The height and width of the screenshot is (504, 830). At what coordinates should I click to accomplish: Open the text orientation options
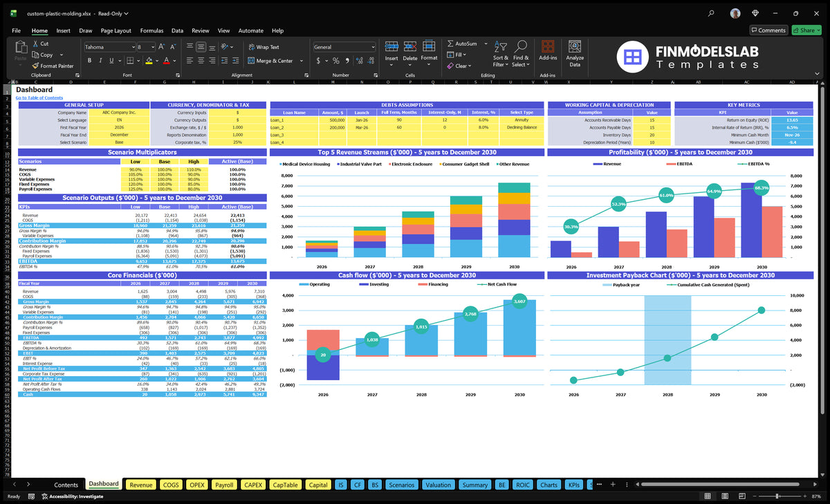click(226, 47)
